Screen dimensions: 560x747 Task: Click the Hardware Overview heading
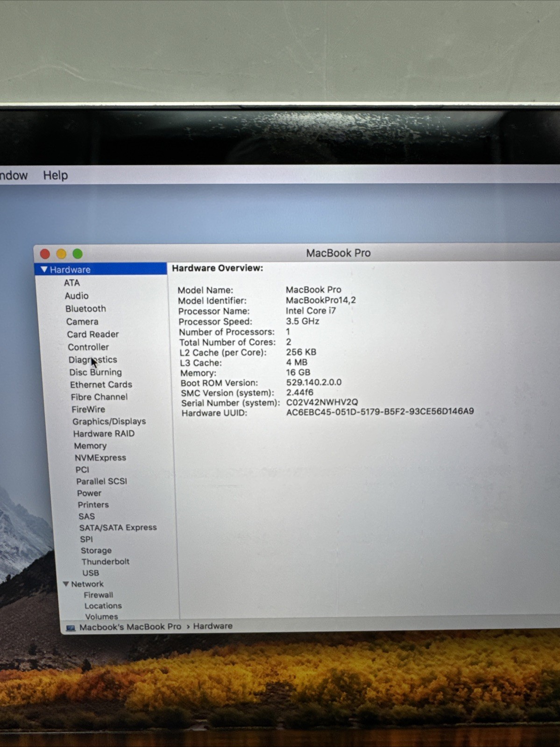click(218, 268)
